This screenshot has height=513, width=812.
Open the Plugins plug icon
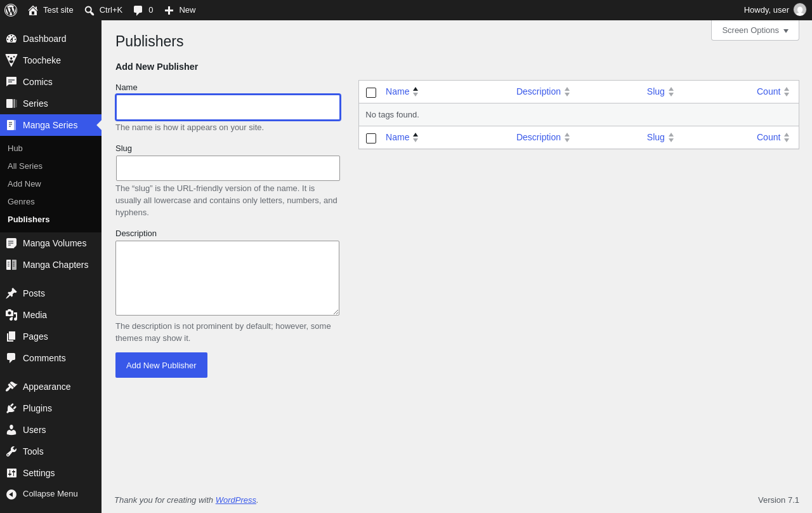11,408
